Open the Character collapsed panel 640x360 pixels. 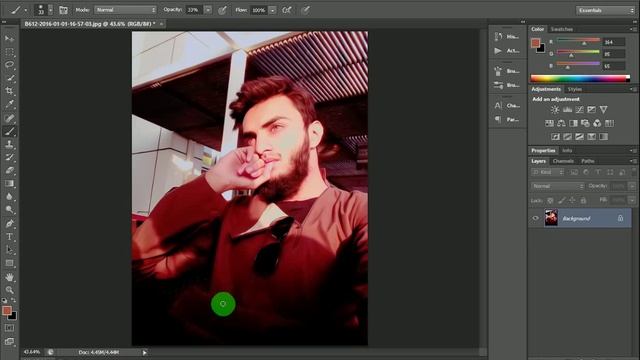[507, 106]
